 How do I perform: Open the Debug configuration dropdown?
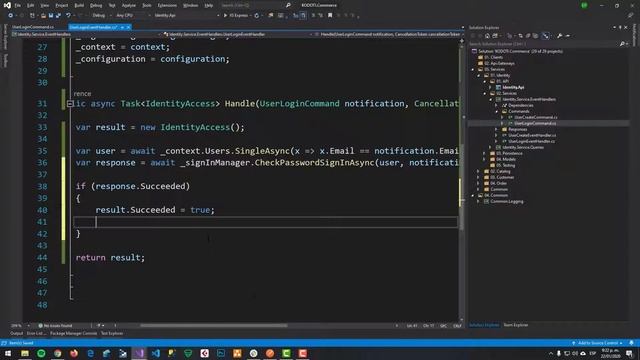click(x=101, y=16)
